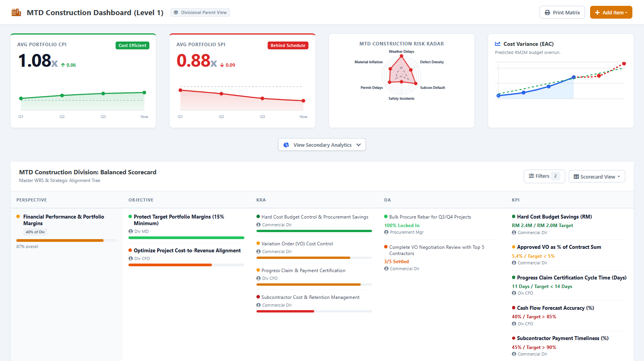The image size is (644, 361).
Task: Open the Scorecard View dropdown
Action: (597, 177)
